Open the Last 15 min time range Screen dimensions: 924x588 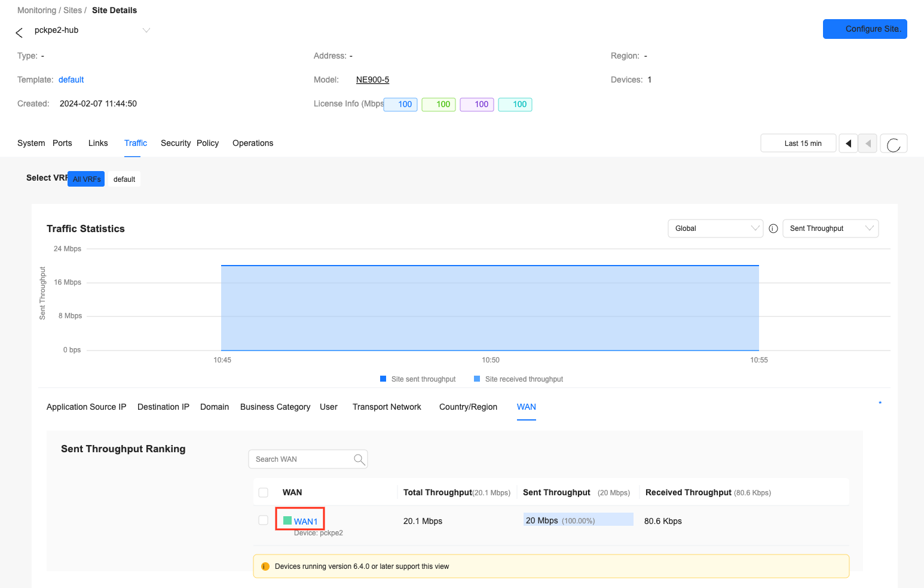point(798,144)
